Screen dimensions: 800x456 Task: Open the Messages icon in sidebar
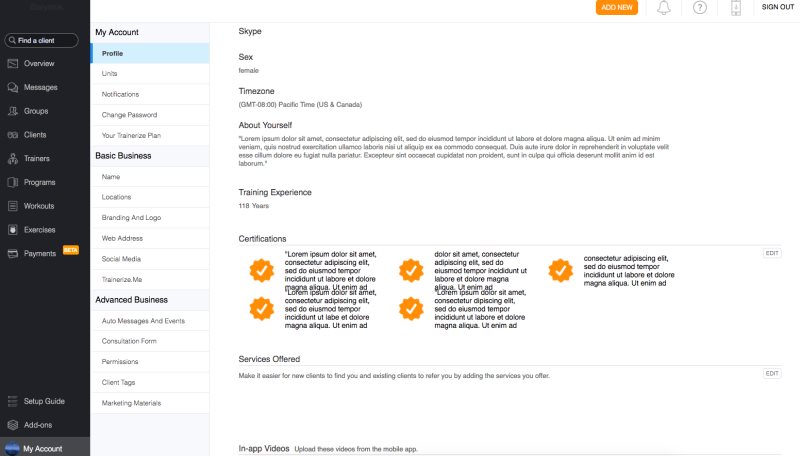(13, 87)
